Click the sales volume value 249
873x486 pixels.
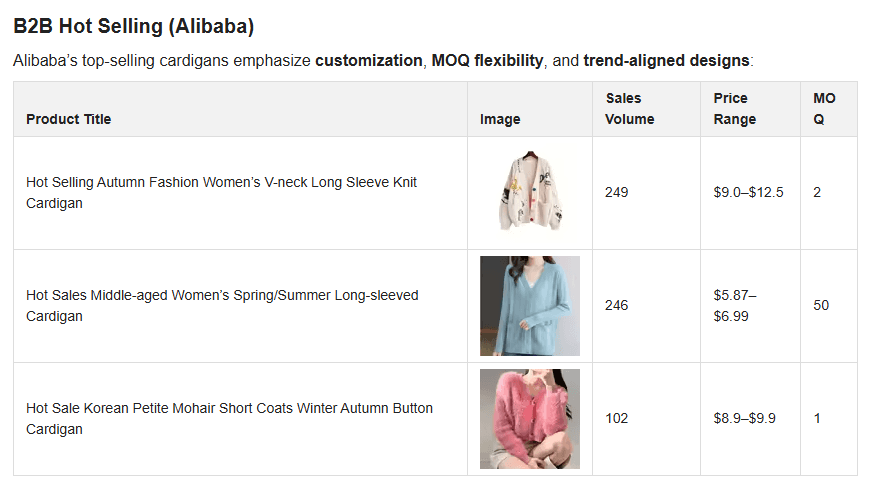(x=617, y=192)
